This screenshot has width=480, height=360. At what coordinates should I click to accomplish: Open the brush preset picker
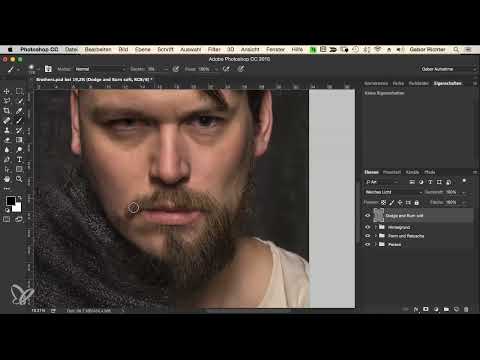[33, 69]
